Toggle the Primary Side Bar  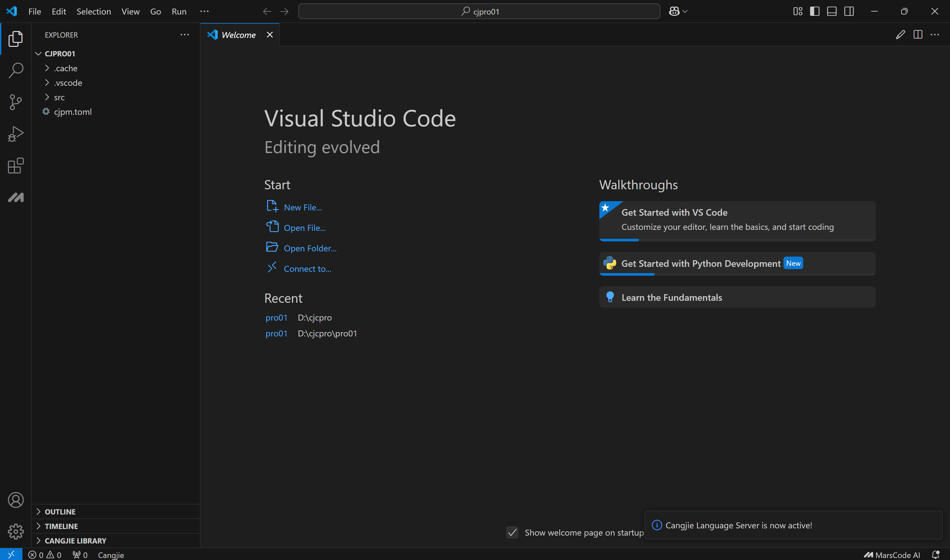click(x=815, y=11)
